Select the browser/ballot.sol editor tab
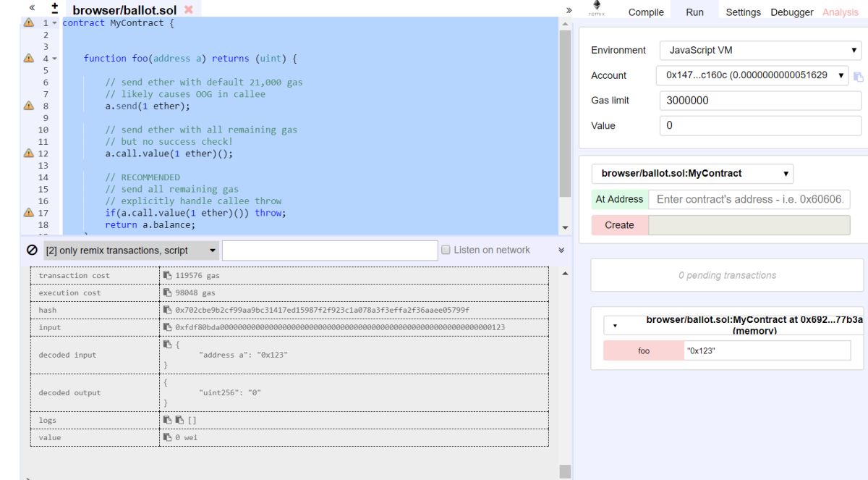This screenshot has width=868, height=480. point(125,10)
